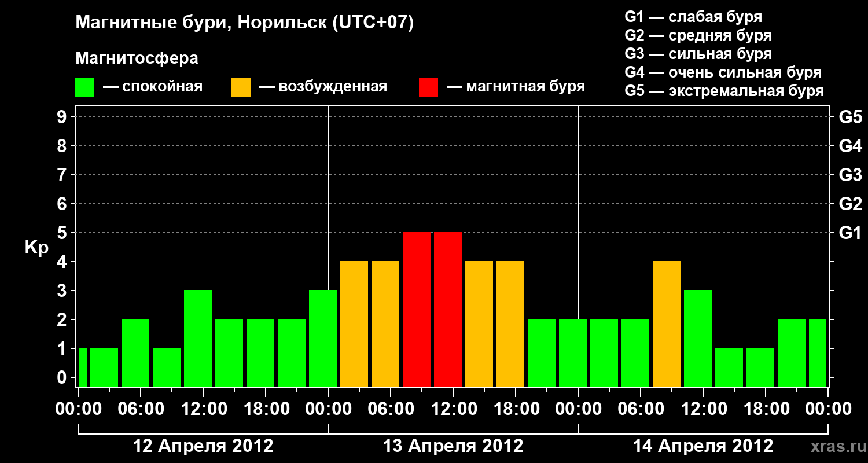
Task: Click the orange 'возбужденная' legend swatch
Action: [241, 87]
